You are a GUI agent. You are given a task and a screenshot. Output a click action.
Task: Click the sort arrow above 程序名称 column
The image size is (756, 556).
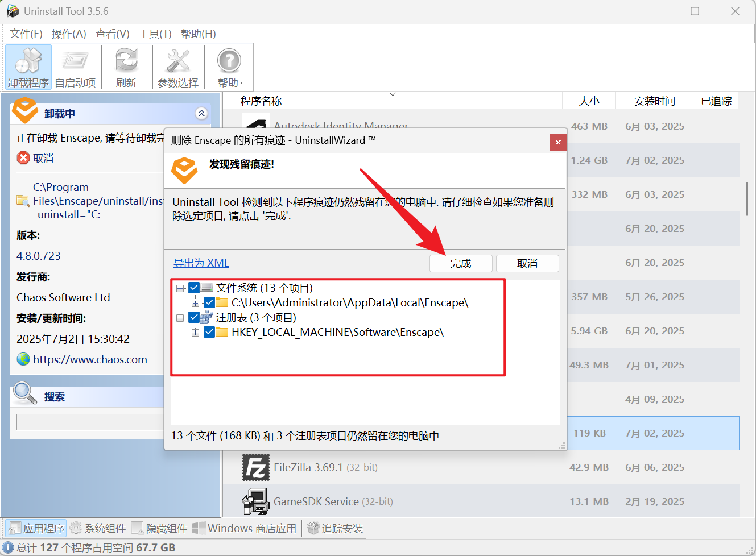coord(393,94)
